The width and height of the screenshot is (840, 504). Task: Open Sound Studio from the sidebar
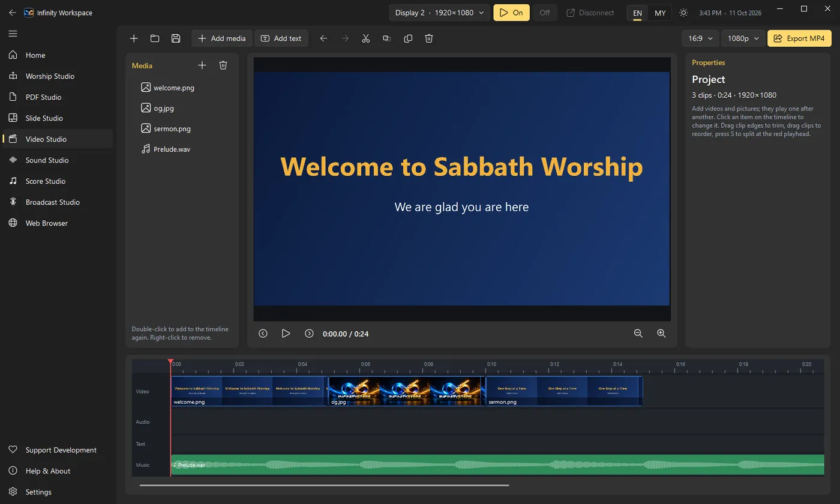point(58,160)
